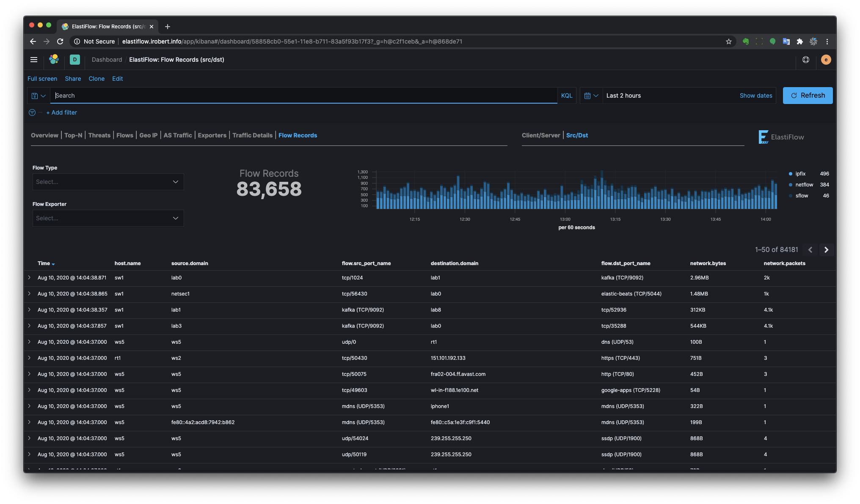Switch to the Overview tab
The height and width of the screenshot is (504, 860).
[x=44, y=135]
